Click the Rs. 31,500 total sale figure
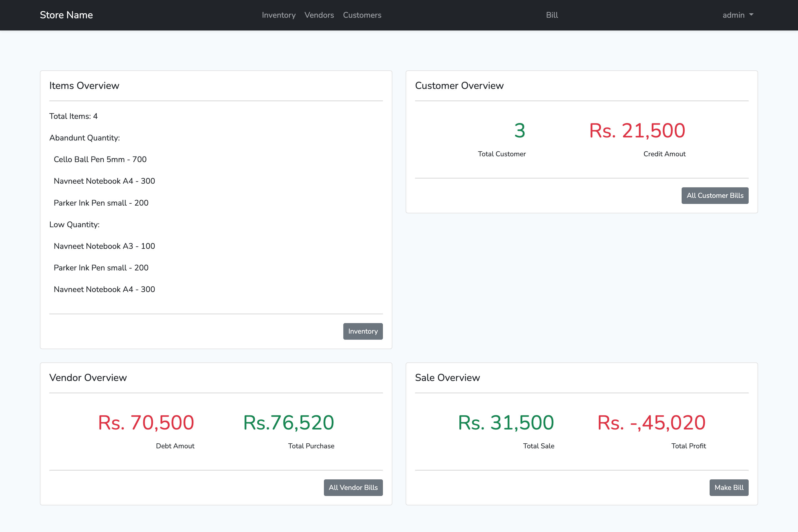 coord(505,423)
